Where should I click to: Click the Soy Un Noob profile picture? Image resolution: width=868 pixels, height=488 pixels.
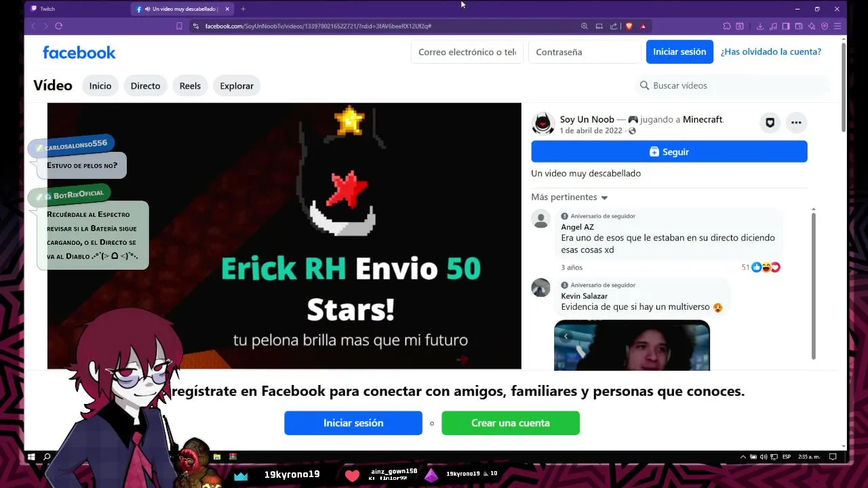(x=543, y=123)
